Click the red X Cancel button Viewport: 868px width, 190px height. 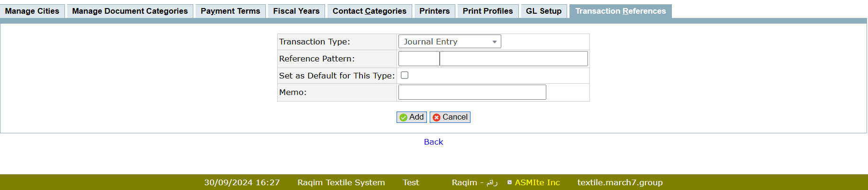450,117
